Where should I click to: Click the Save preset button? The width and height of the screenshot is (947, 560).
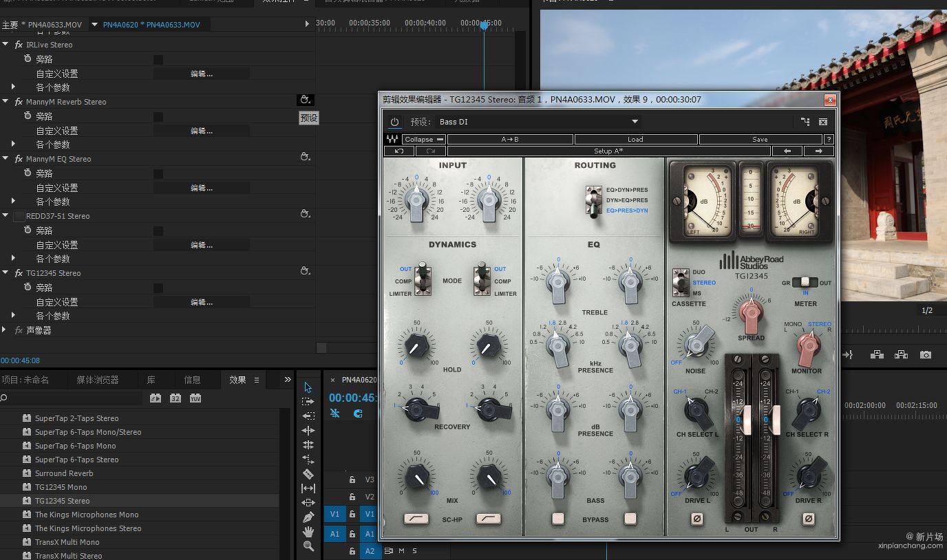(760, 139)
